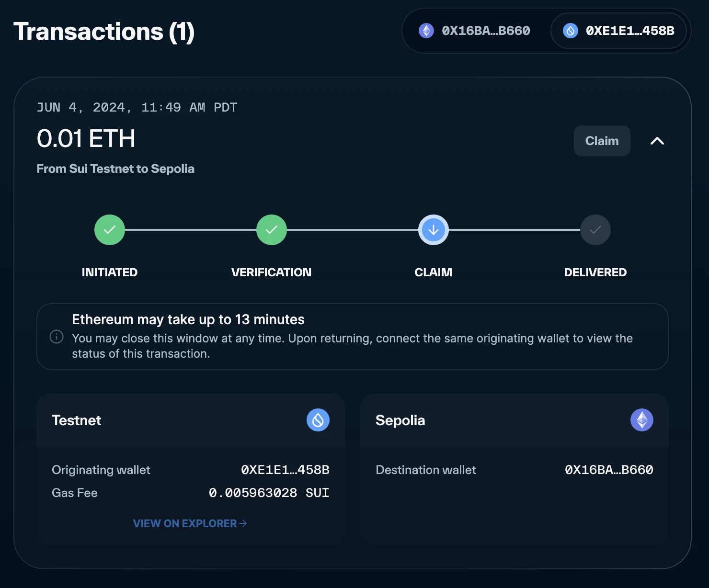Screen dimensions: 709x588
Task: Click the originating wallet address 0XE1E1...458B
Action: click(285, 470)
